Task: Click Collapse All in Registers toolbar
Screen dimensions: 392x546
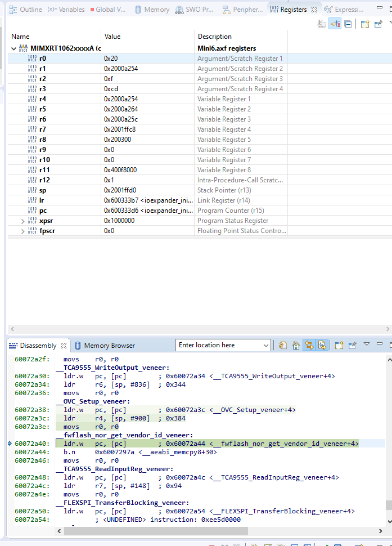Action: tap(348, 24)
